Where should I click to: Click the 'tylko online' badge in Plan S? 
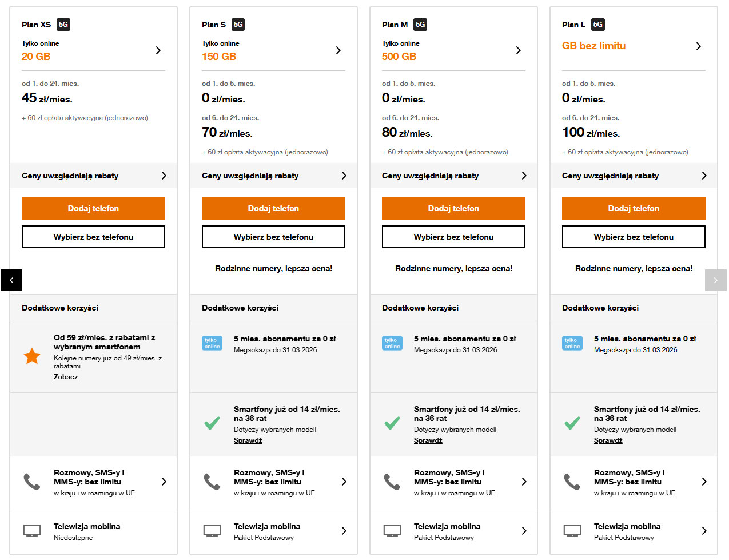[212, 343]
